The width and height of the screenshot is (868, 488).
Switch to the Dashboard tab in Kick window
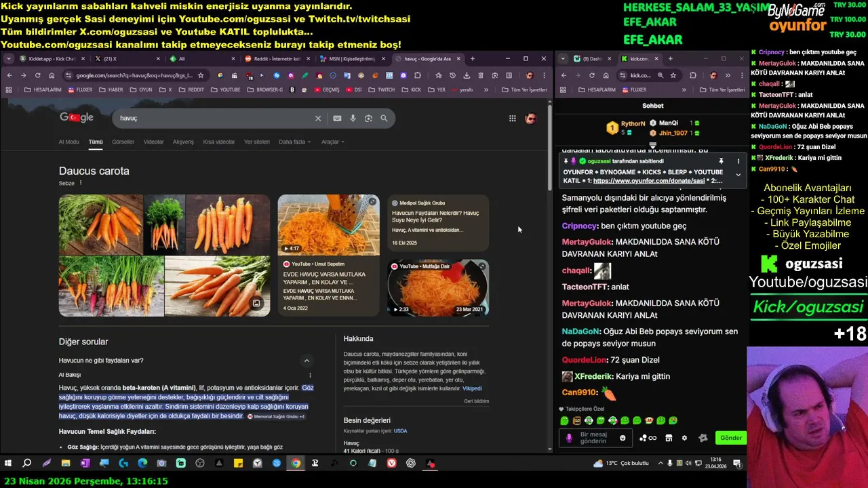point(592,59)
